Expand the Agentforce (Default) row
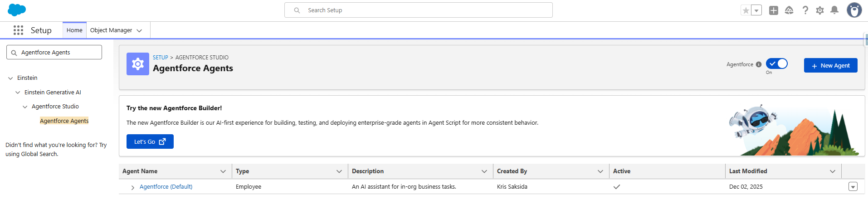This screenshot has width=868, height=200. point(132,187)
